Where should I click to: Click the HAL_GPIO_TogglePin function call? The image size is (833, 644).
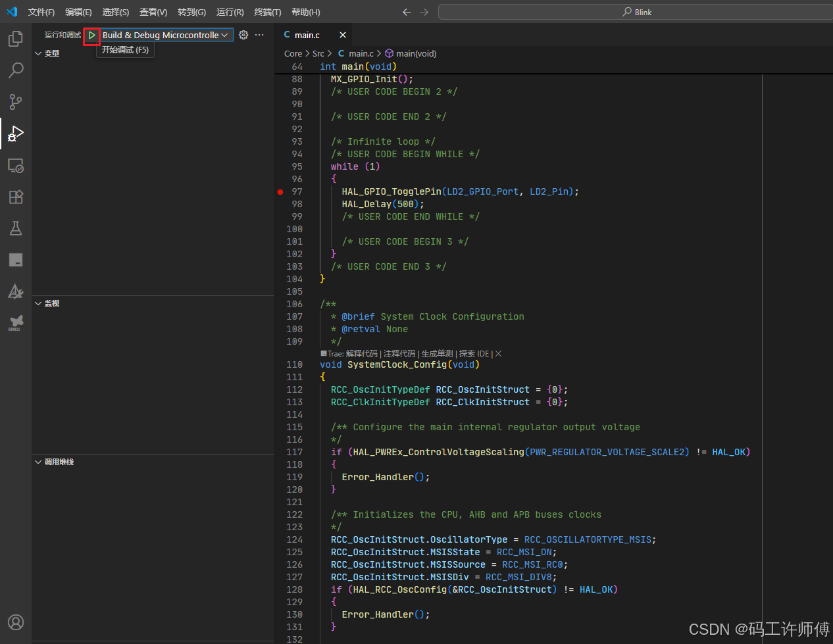[x=391, y=191]
